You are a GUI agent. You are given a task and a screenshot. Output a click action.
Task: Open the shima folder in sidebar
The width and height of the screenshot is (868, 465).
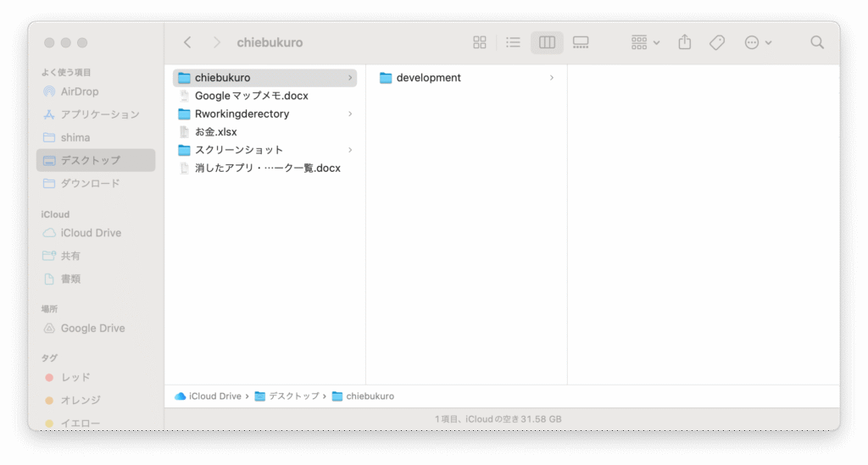pyautogui.click(x=95, y=138)
